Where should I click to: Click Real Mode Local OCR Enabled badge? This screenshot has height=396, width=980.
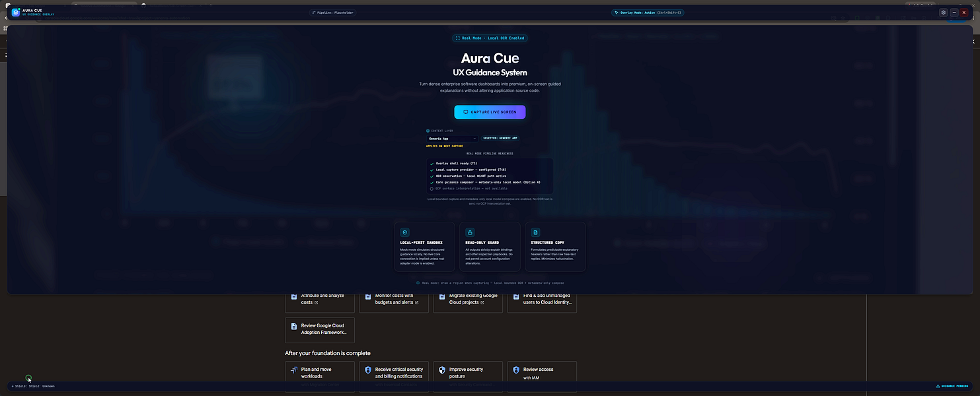click(490, 38)
